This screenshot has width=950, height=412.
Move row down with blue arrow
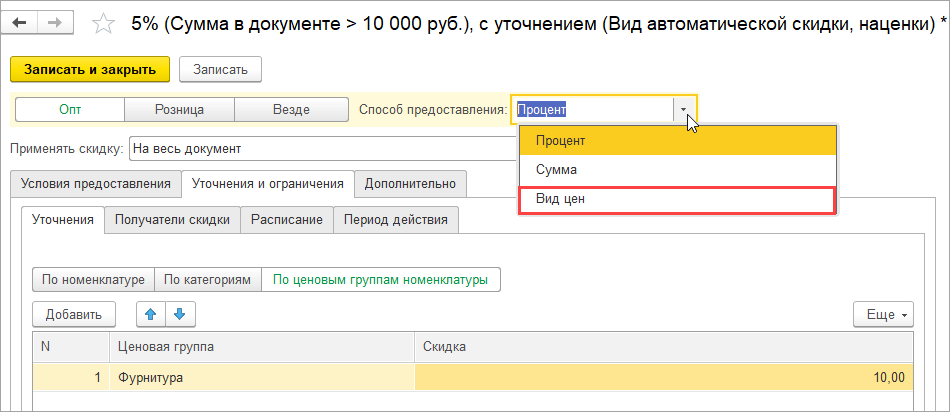(x=181, y=314)
